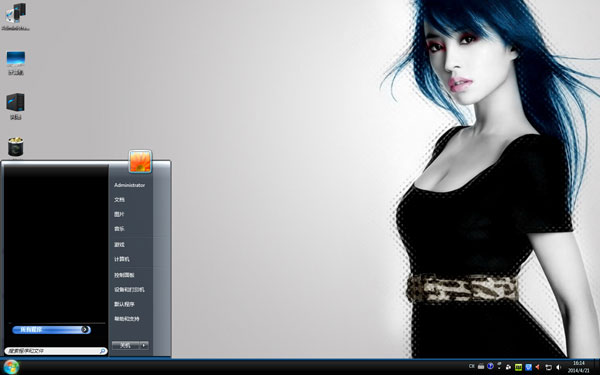
Task: Click the taskbar clock and date
Action: pos(579,367)
